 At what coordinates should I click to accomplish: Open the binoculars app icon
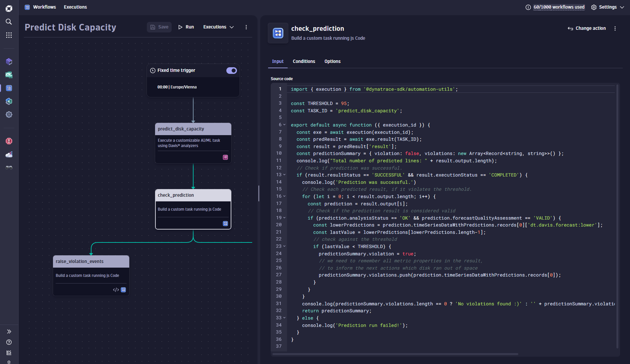(x=9, y=167)
